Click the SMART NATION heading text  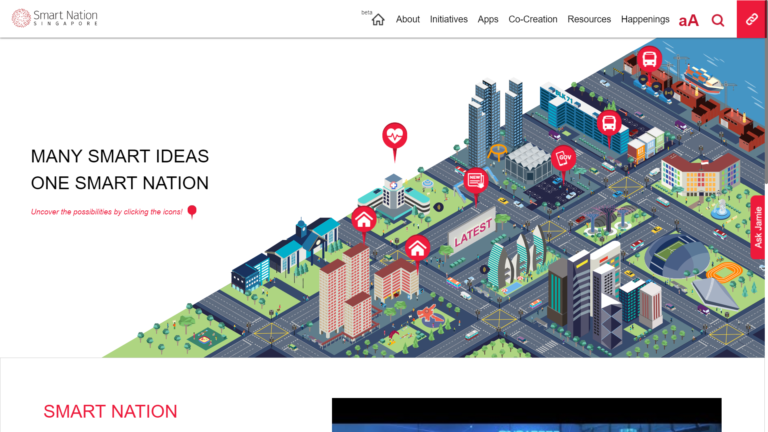click(110, 411)
